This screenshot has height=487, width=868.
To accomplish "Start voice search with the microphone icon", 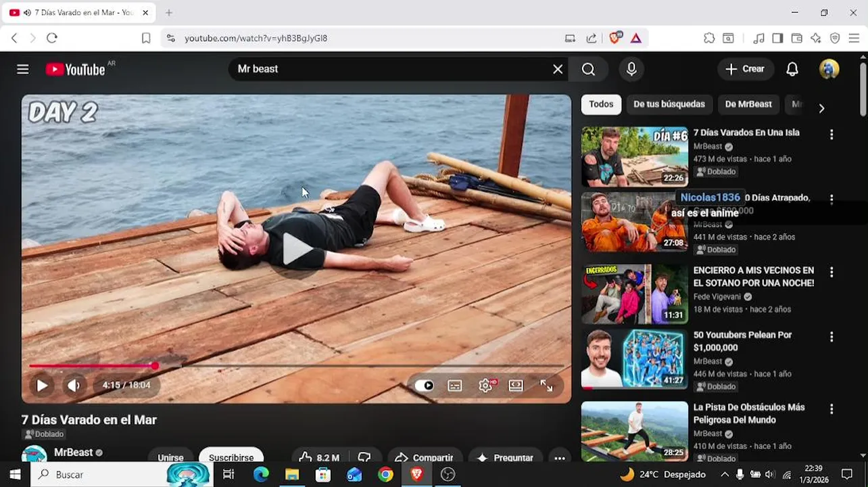I will point(631,69).
